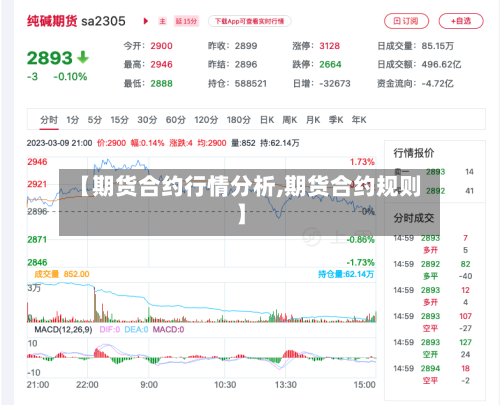Click the 分时成交 panel heading

coord(414,218)
